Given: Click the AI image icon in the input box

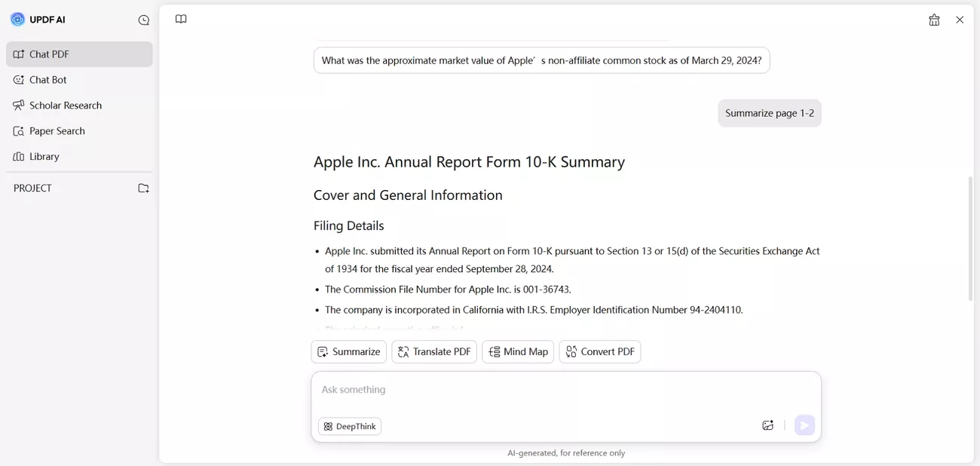Looking at the screenshot, I should 767,425.
